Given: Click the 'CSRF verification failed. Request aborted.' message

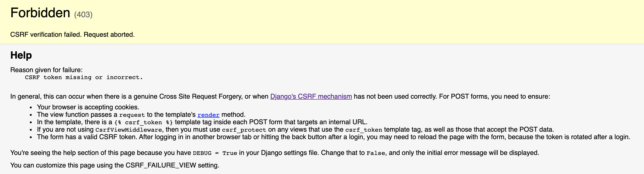Looking at the screenshot, I should [x=72, y=34].
